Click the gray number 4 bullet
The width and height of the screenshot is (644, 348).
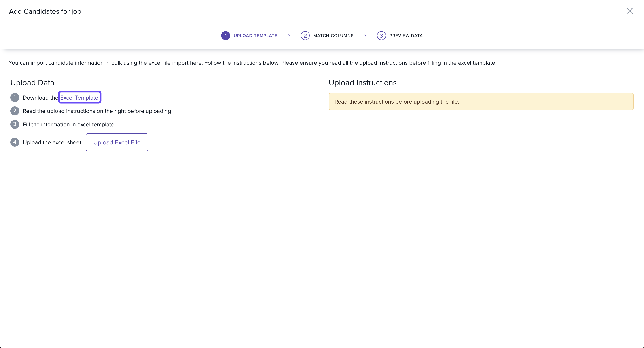15,142
